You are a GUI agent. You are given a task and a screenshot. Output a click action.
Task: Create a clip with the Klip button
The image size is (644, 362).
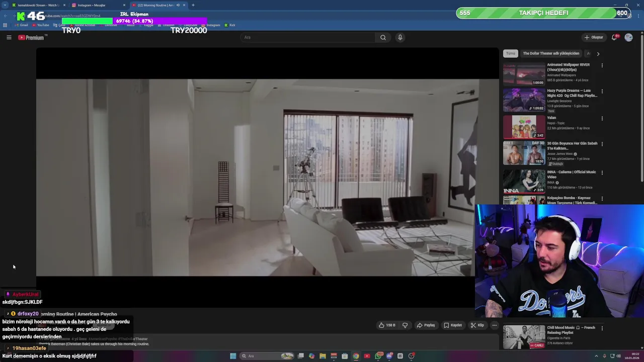477,325
